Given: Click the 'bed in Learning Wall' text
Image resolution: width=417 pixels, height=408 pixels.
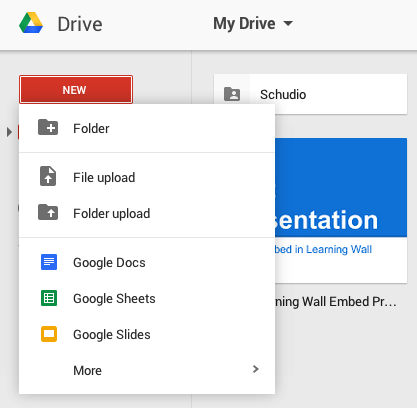Looking at the screenshot, I should [x=323, y=249].
